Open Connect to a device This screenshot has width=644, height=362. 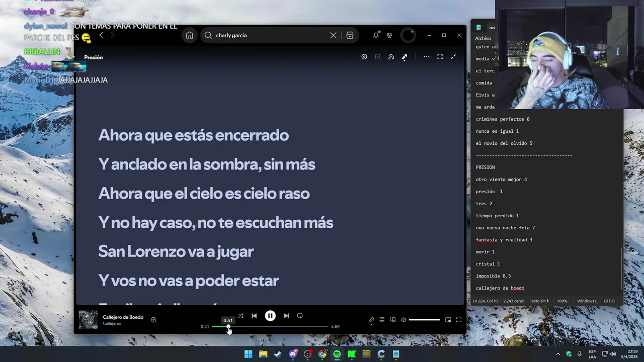click(x=393, y=320)
